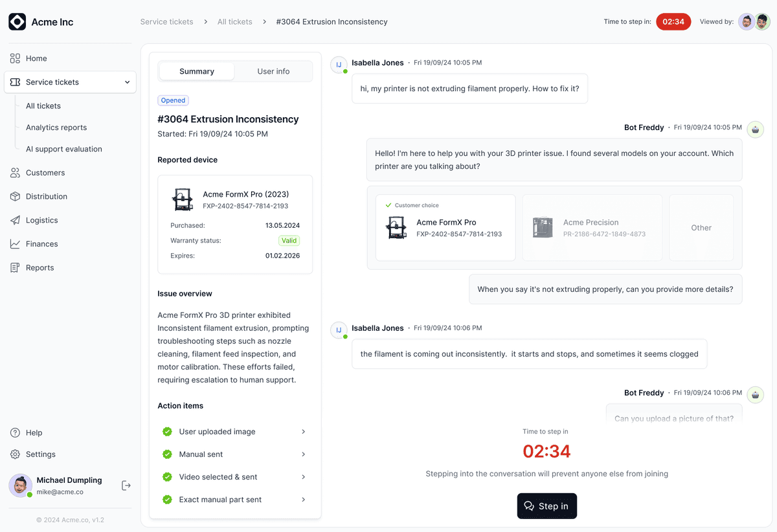Click Bot Freddy avatar at 10:05 PM
Screen dimensions: 777x532
(755, 129)
